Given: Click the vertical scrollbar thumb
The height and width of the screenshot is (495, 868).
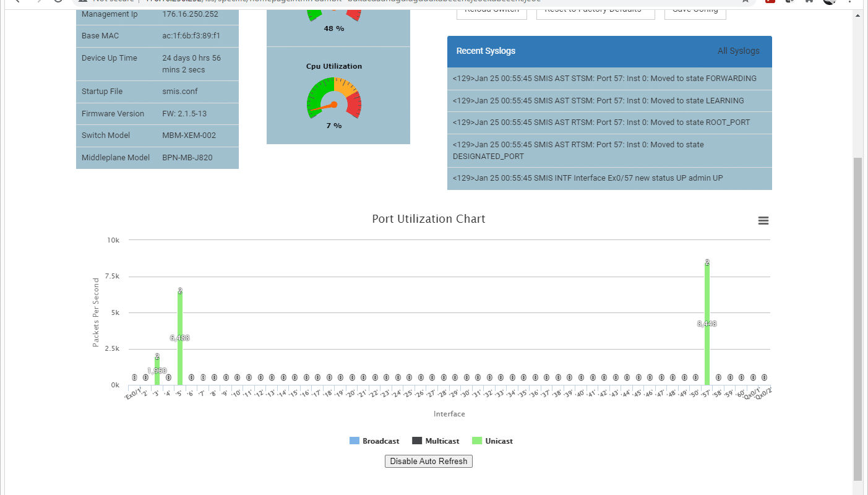Looking at the screenshot, I should [x=857, y=319].
